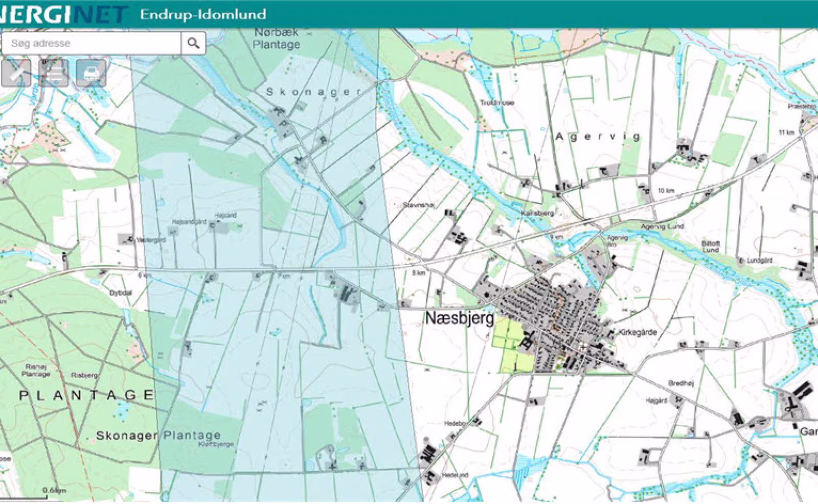This screenshot has height=504, width=818.
Task: Click the 'Højsandgård' farm label
Action: pos(189,222)
